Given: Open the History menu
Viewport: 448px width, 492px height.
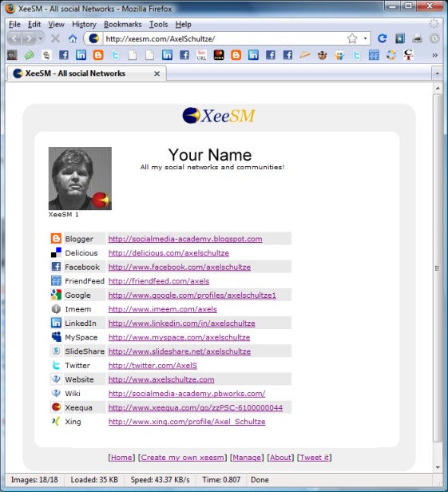Looking at the screenshot, I should (x=84, y=24).
